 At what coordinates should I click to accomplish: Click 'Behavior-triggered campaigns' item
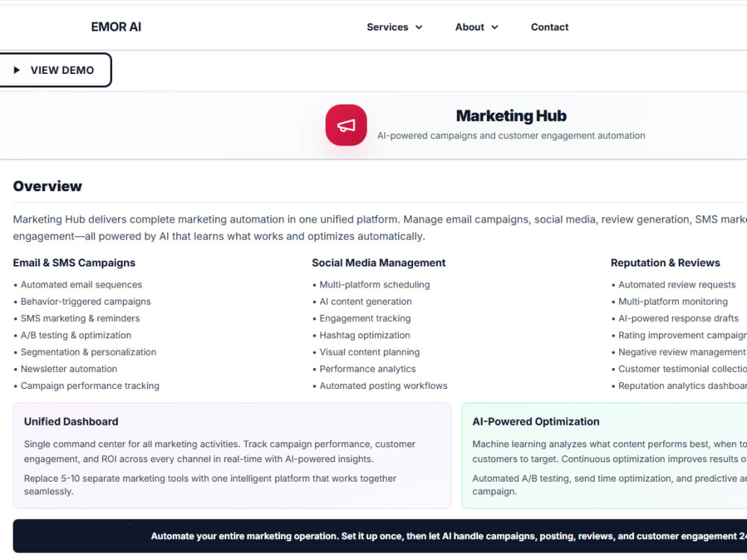tap(85, 302)
